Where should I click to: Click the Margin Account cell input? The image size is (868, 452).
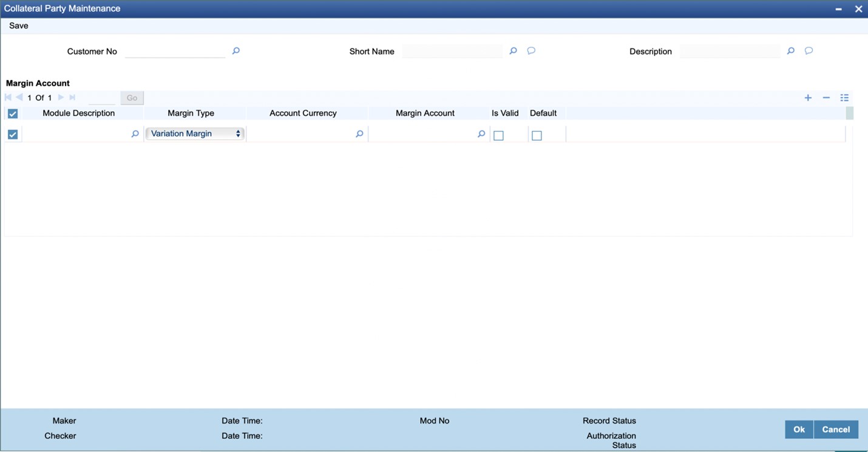[x=422, y=134]
